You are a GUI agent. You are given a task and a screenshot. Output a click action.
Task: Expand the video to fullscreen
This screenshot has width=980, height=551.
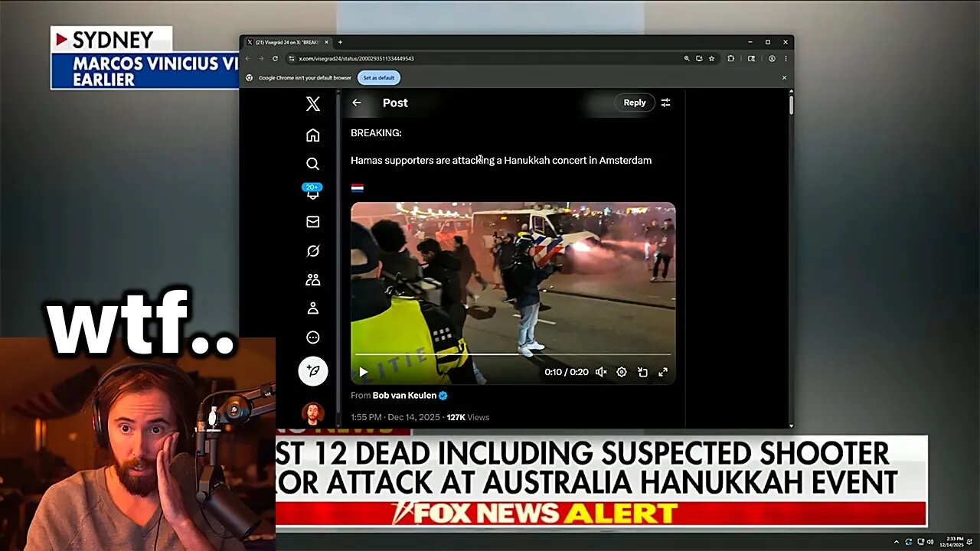point(663,372)
